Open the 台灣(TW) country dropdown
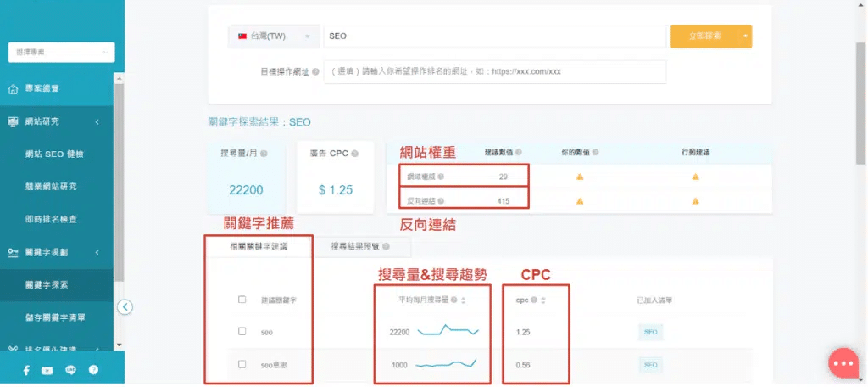This screenshot has width=868, height=387. pos(274,36)
